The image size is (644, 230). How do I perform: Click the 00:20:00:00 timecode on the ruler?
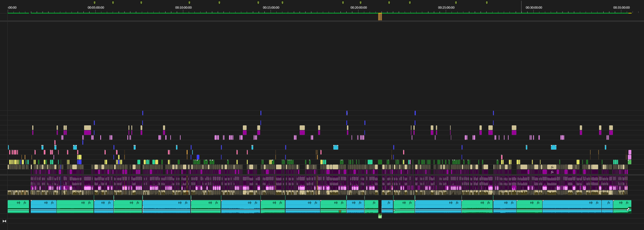click(358, 8)
